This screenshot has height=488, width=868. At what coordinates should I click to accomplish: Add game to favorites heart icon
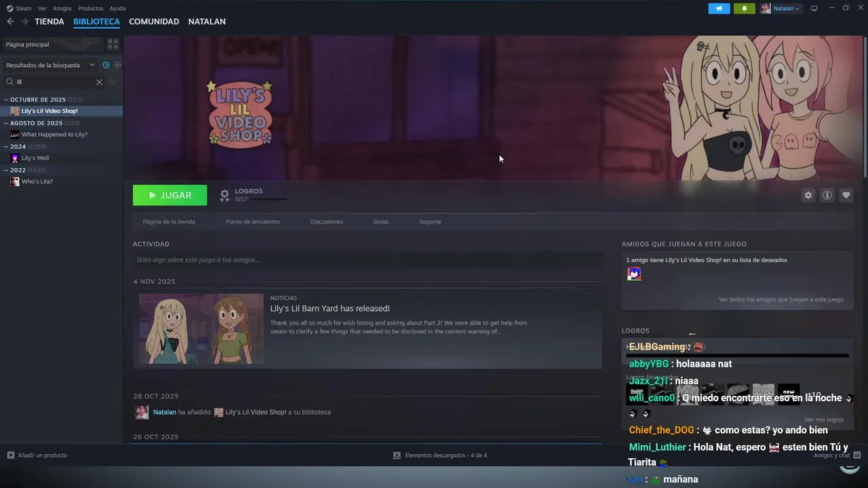846,195
